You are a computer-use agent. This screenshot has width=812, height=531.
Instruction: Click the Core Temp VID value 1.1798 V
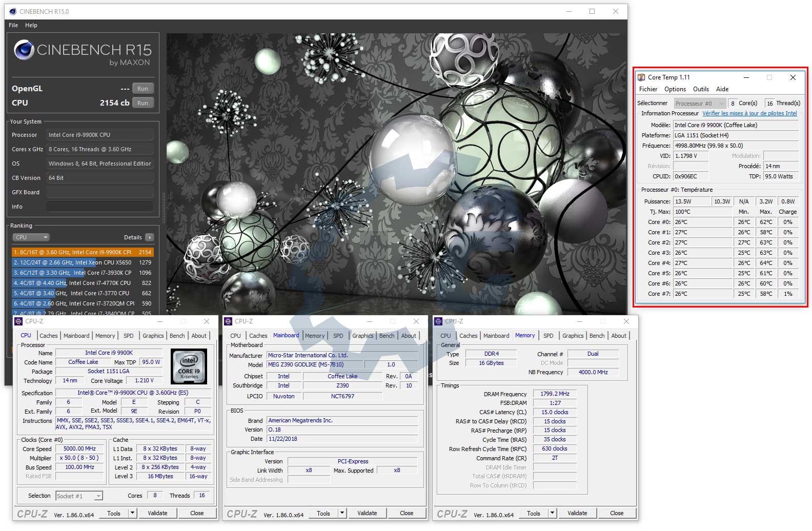691,156
